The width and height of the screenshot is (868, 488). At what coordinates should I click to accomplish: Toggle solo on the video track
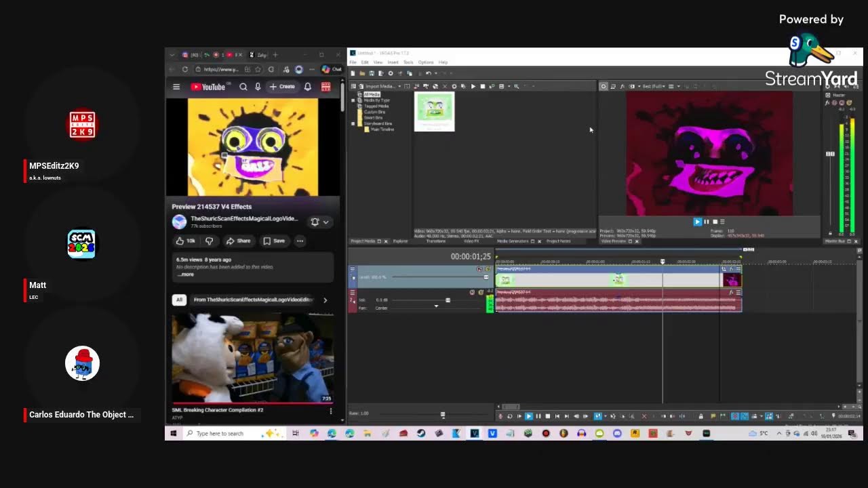(x=488, y=269)
